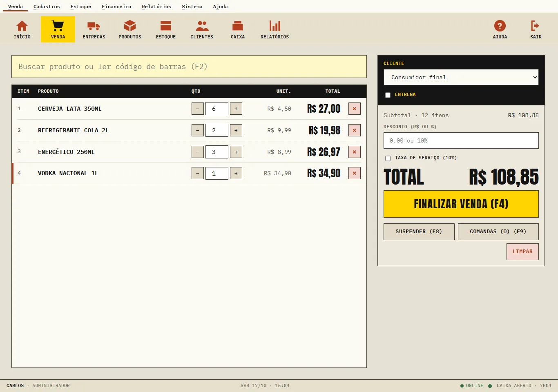This screenshot has height=392, width=558.
Task: Focus the product search barcode field
Action: [x=189, y=67]
